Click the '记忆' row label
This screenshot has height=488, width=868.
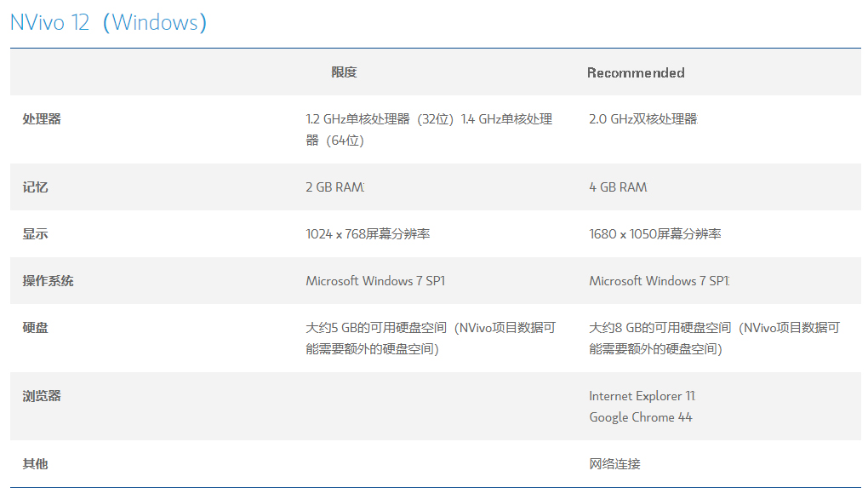pyautogui.click(x=35, y=187)
